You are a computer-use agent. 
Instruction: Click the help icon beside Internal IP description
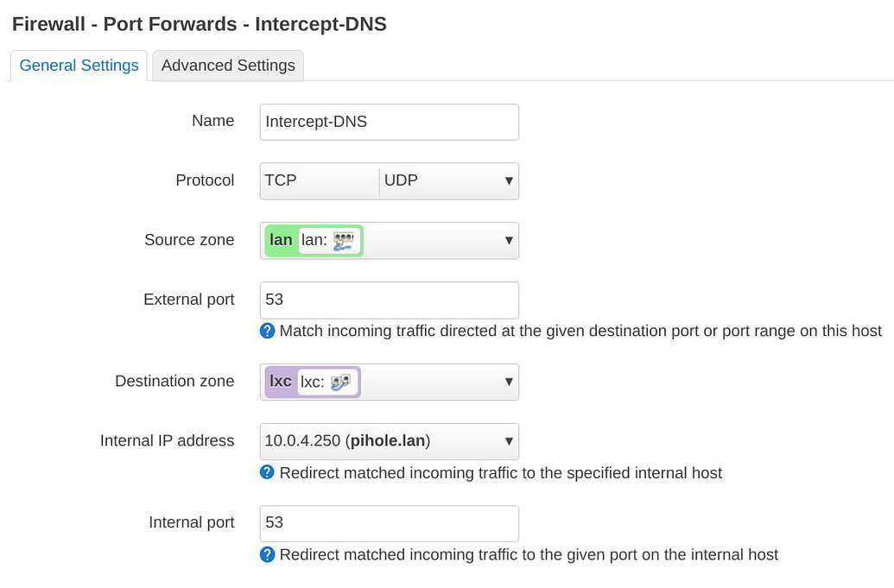coord(268,473)
